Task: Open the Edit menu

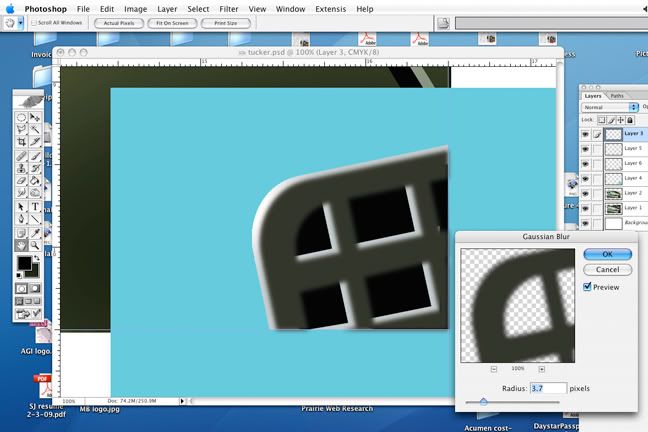Action: click(107, 9)
